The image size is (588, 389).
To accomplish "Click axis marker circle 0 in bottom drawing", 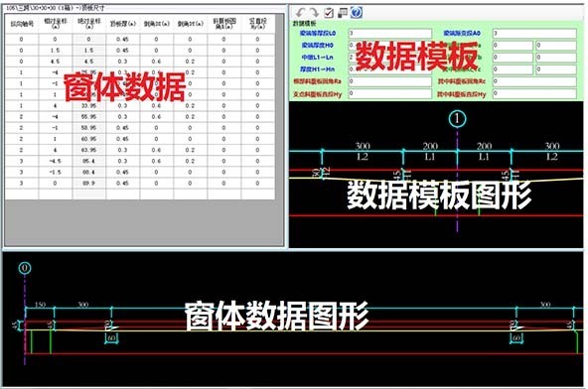I will point(25,268).
